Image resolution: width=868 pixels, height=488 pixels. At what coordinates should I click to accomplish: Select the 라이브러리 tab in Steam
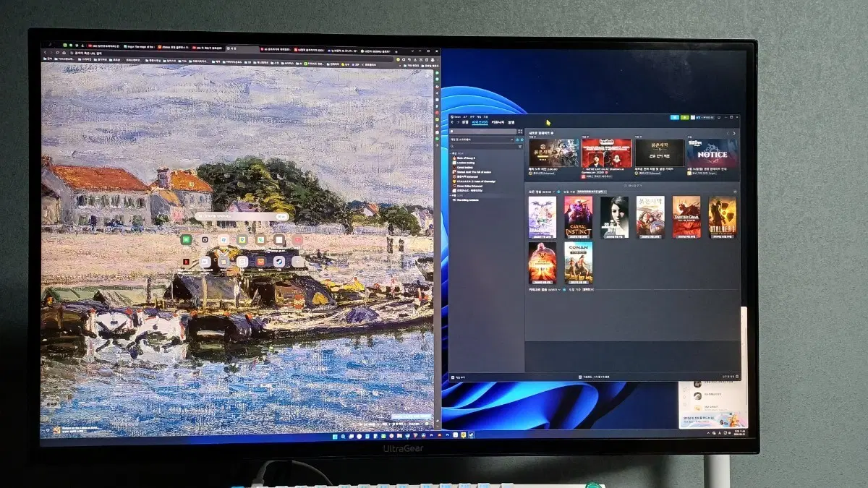[x=480, y=122]
